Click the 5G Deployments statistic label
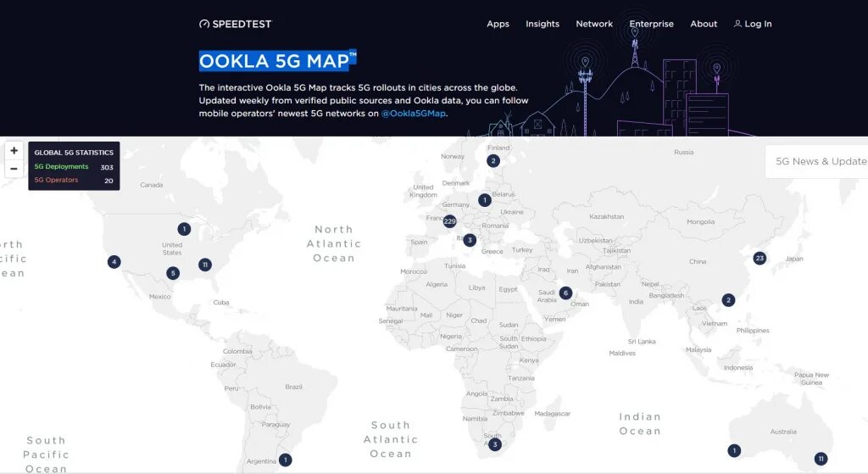This screenshot has height=474, width=868. point(61,167)
